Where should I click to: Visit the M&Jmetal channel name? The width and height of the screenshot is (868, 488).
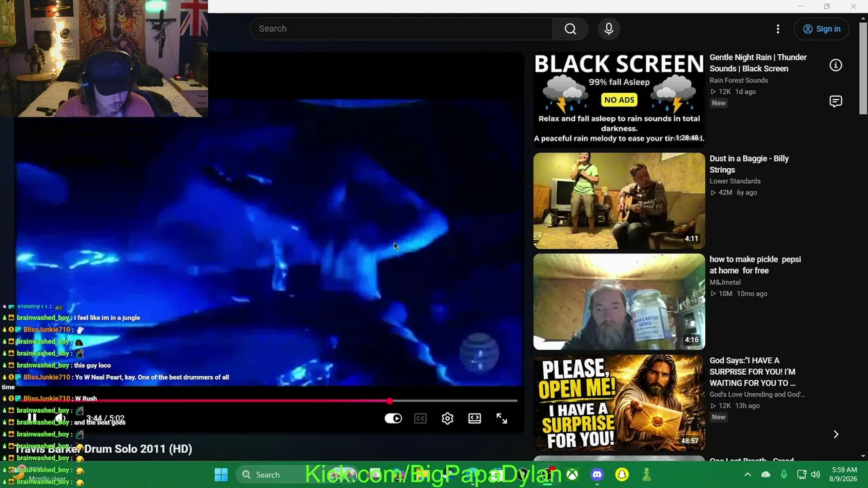tap(725, 282)
